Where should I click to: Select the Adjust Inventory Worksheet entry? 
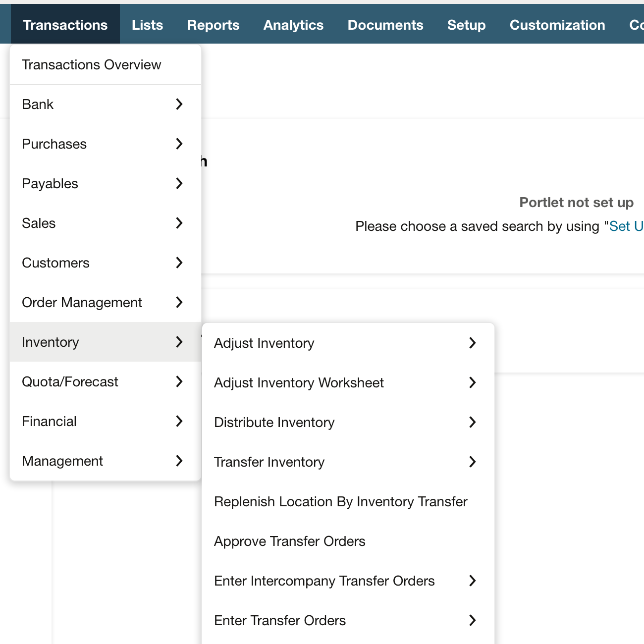tap(348, 382)
